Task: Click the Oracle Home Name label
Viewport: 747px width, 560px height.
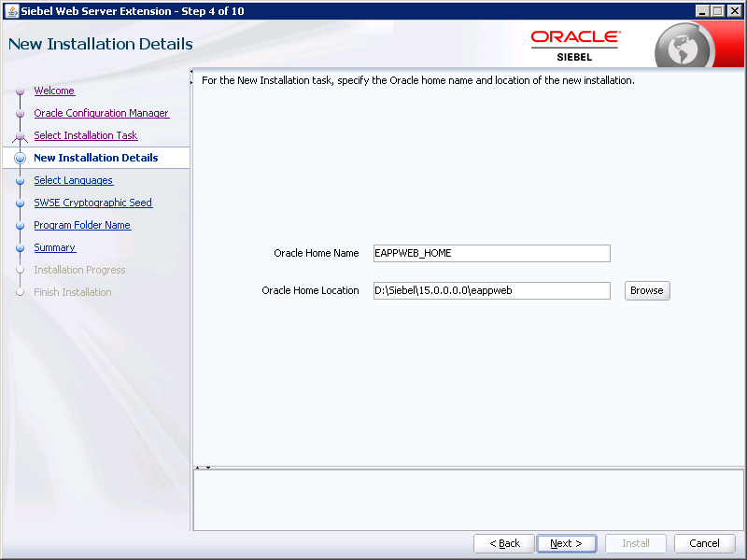Action: click(317, 253)
